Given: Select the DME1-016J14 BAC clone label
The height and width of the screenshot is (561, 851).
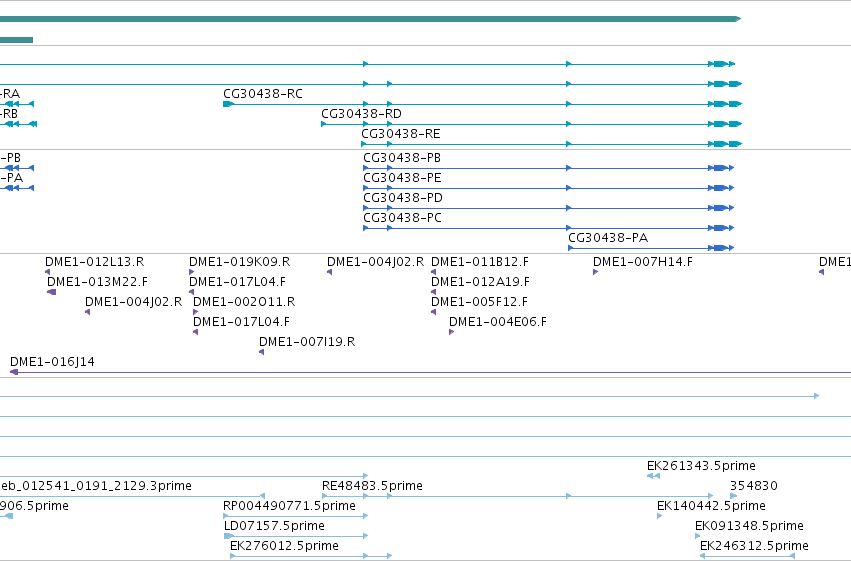Looking at the screenshot, I should [x=52, y=362].
